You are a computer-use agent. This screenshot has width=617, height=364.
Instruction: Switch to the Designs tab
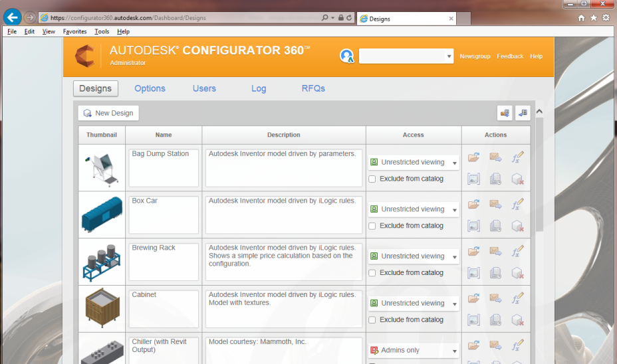pyautogui.click(x=96, y=88)
